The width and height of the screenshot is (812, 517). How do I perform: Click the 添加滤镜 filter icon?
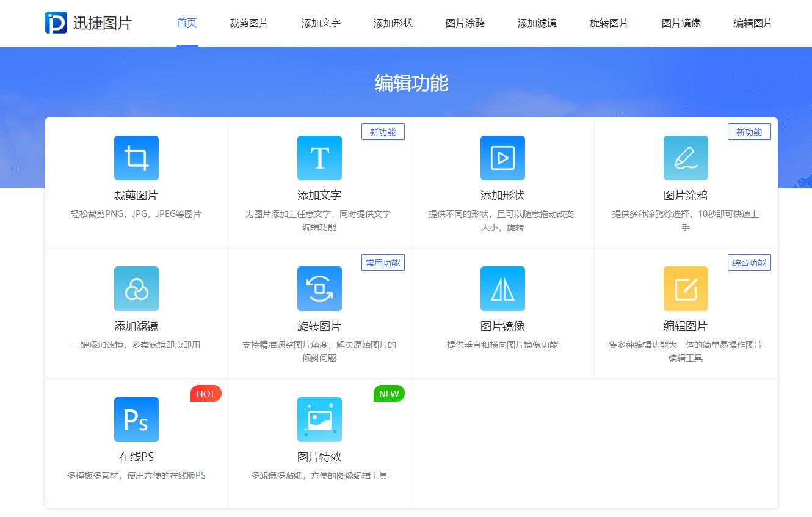click(136, 288)
